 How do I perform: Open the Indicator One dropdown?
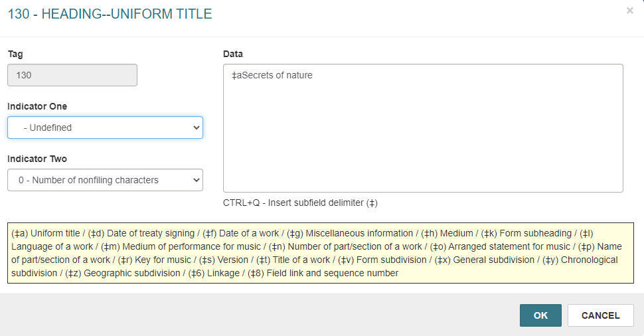(x=105, y=127)
